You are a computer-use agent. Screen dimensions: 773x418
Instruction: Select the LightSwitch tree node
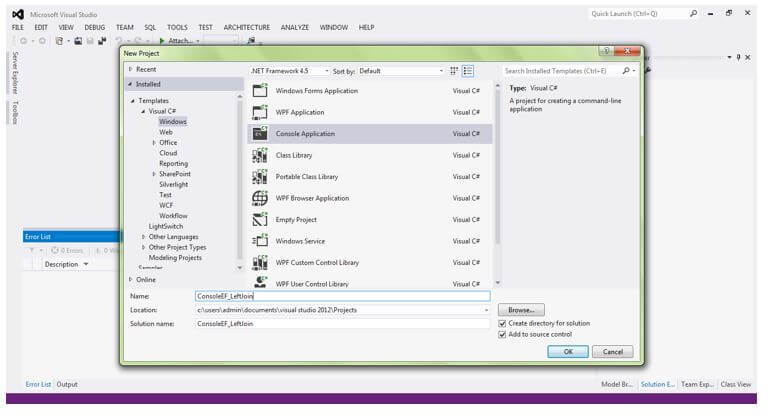(x=166, y=226)
